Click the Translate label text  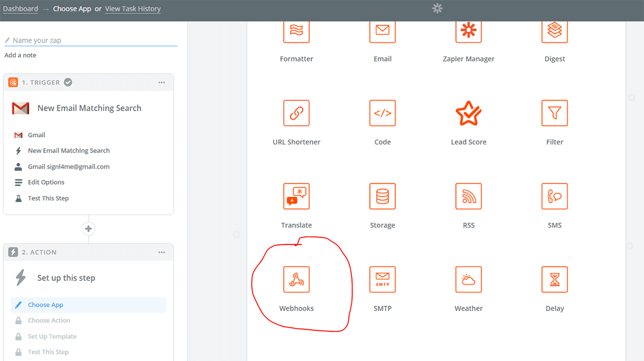click(x=296, y=225)
